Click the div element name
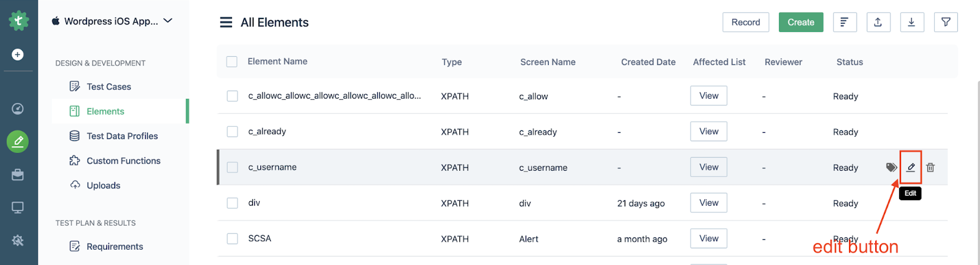 click(x=254, y=203)
